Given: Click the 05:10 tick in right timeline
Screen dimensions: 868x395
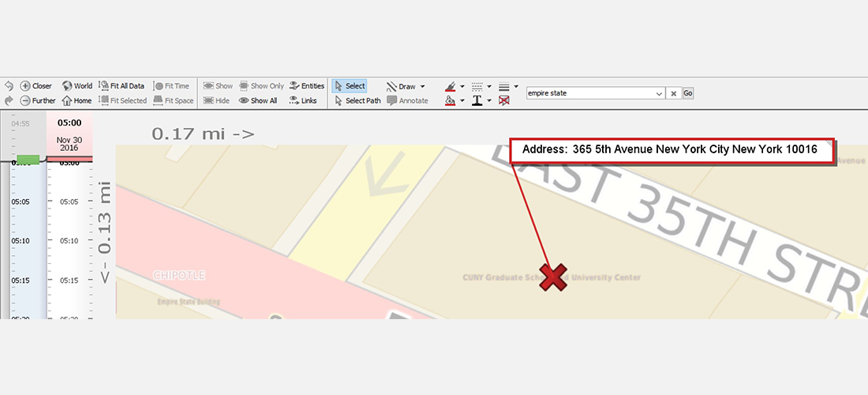Looking at the screenshot, I should (x=69, y=241).
